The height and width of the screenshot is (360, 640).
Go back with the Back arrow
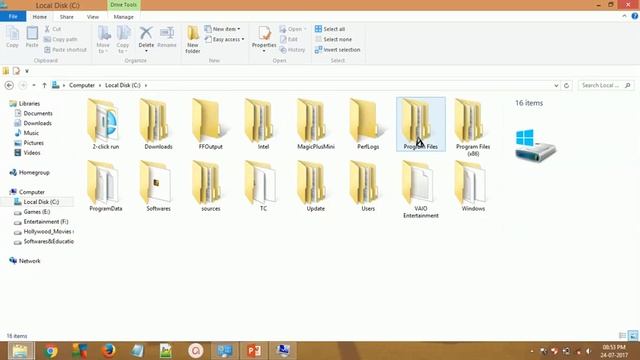point(9,85)
